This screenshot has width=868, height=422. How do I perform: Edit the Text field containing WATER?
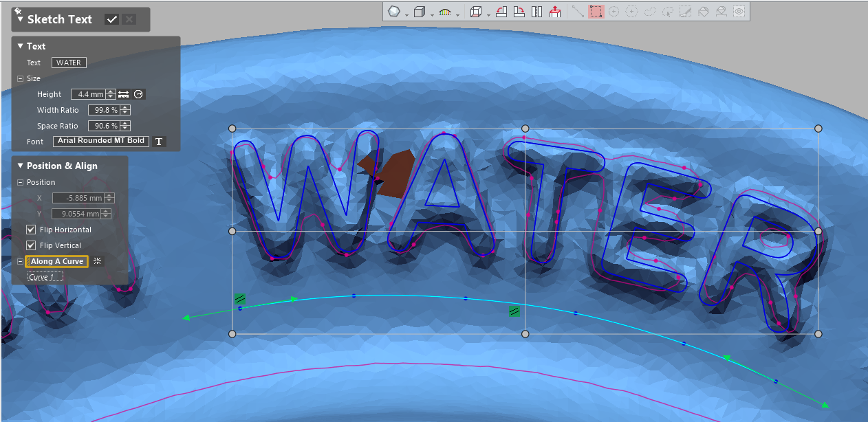click(69, 63)
